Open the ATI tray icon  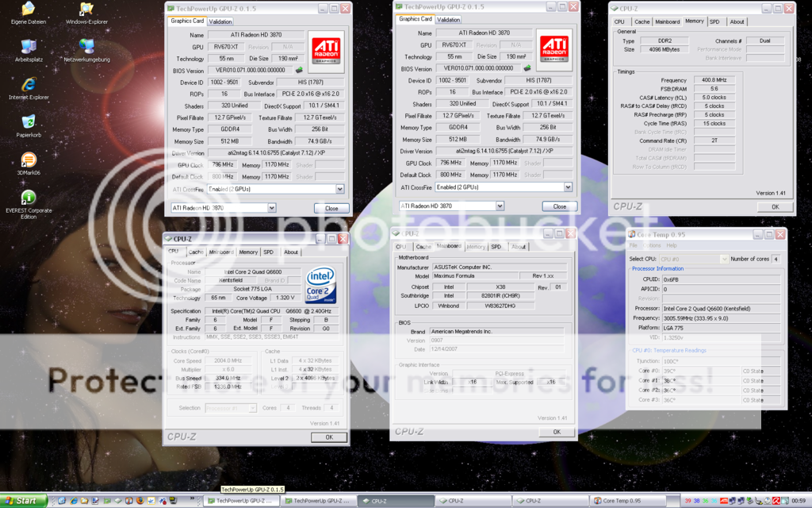click(724, 501)
